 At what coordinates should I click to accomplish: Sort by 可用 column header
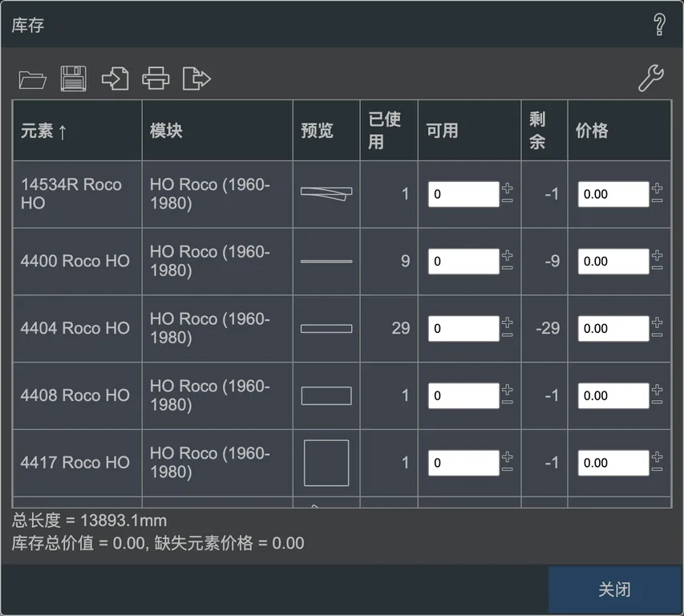(x=469, y=131)
